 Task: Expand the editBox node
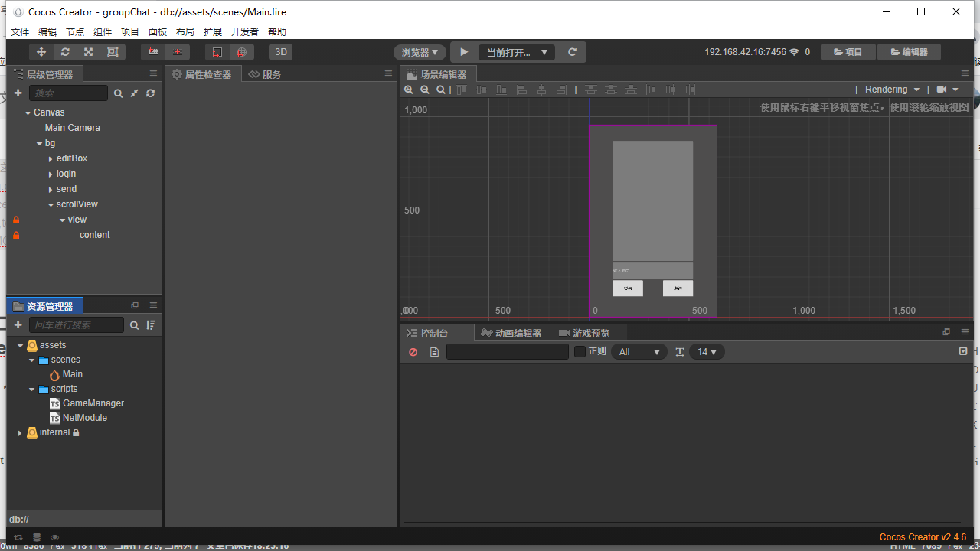click(51, 158)
